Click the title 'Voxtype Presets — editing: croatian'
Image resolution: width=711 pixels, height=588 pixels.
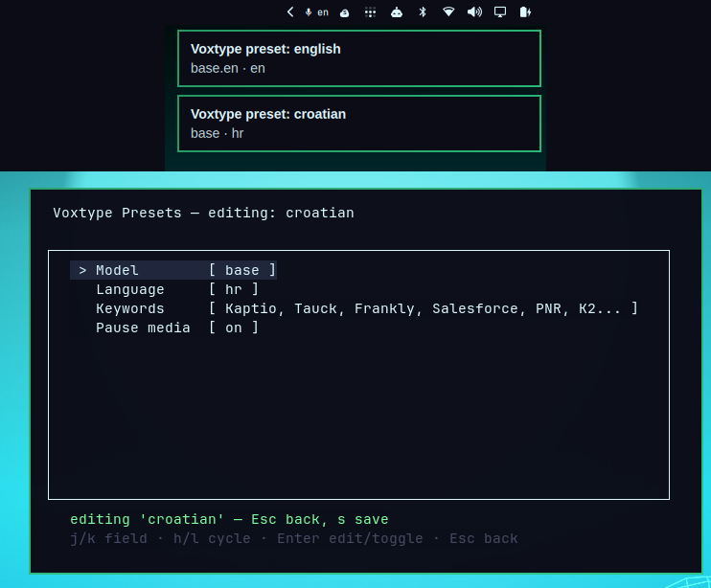(203, 213)
